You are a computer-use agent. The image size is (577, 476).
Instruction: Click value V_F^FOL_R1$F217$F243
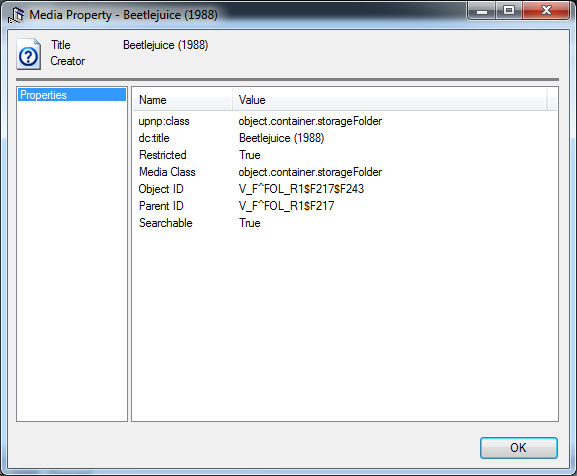point(301,189)
